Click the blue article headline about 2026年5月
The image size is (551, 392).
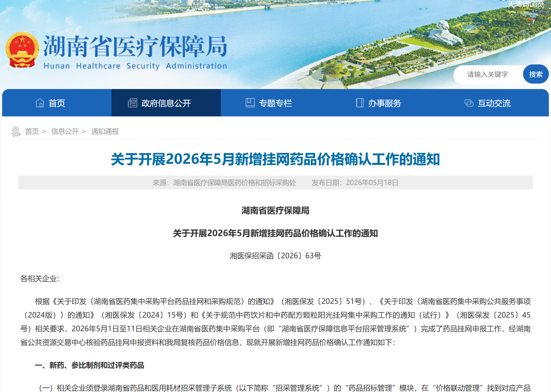[275, 159]
